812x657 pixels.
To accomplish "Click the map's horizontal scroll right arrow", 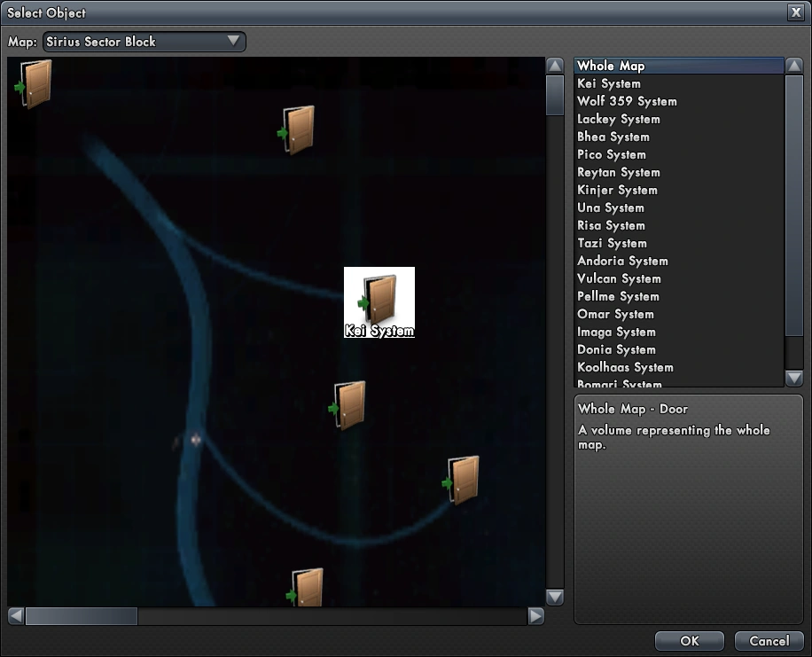I will coord(536,616).
